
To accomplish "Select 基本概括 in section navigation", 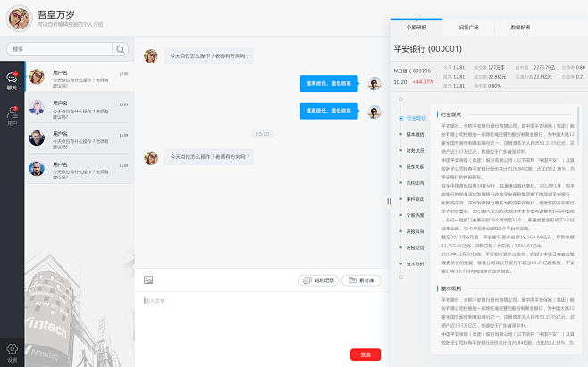I will [416, 134].
